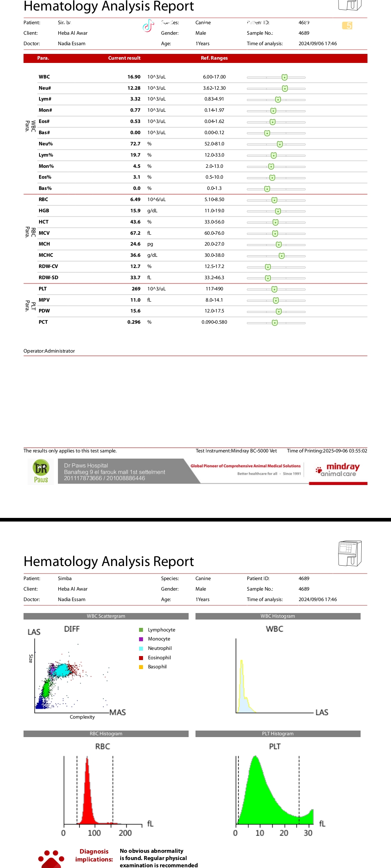Viewport: 391px width, 868px height.
Task: Click the PLT Histogram section header
Action: [278, 734]
